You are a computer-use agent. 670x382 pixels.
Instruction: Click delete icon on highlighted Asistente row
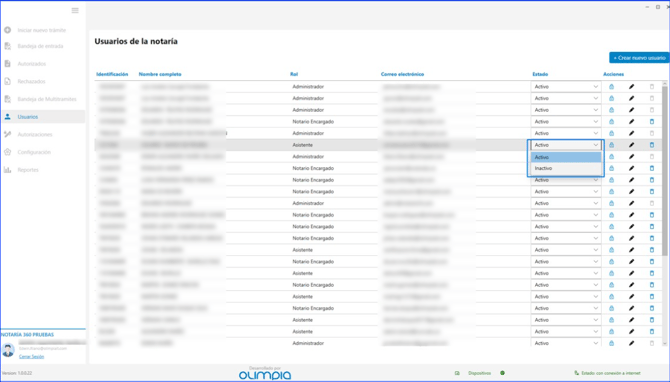click(x=652, y=145)
